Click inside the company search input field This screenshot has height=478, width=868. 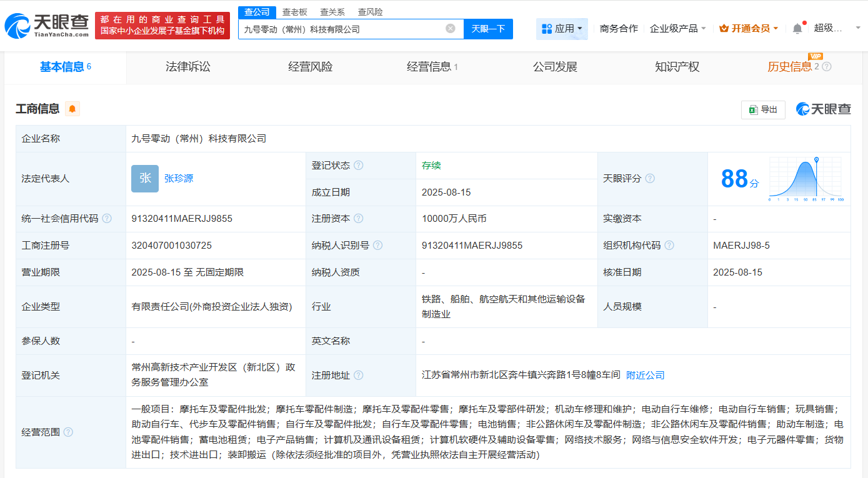pyautogui.click(x=344, y=29)
